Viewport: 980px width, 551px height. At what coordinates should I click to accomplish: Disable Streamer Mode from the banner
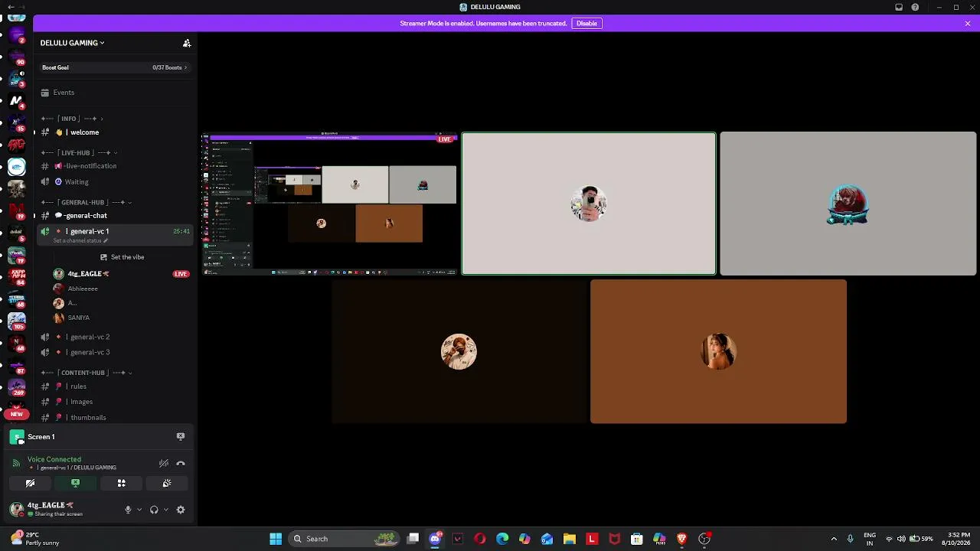click(587, 24)
